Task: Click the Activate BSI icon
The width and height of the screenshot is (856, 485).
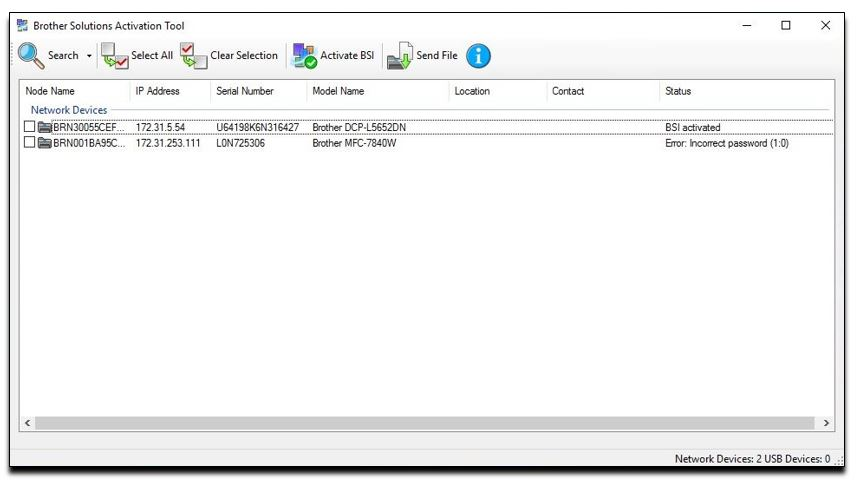Action: [x=303, y=56]
